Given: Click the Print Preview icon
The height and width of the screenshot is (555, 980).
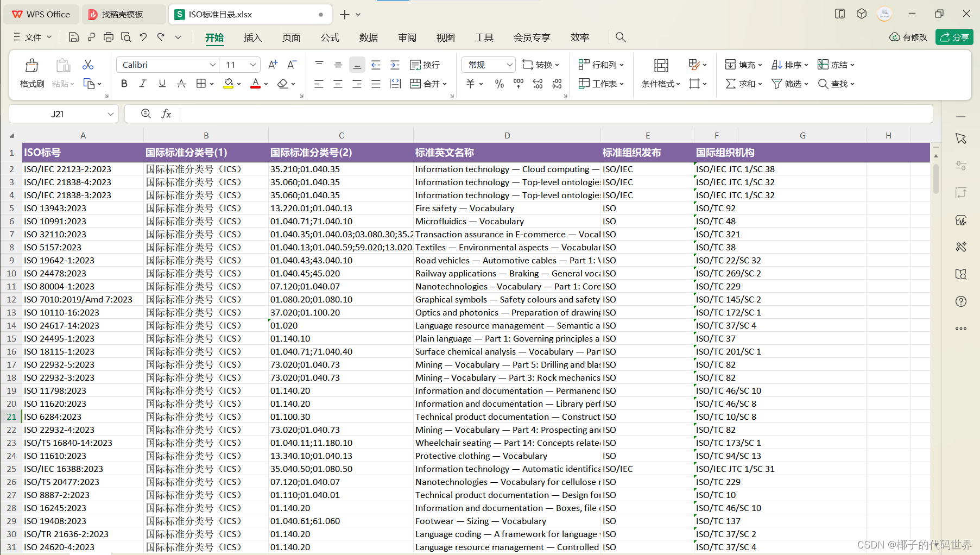Looking at the screenshot, I should click(126, 37).
